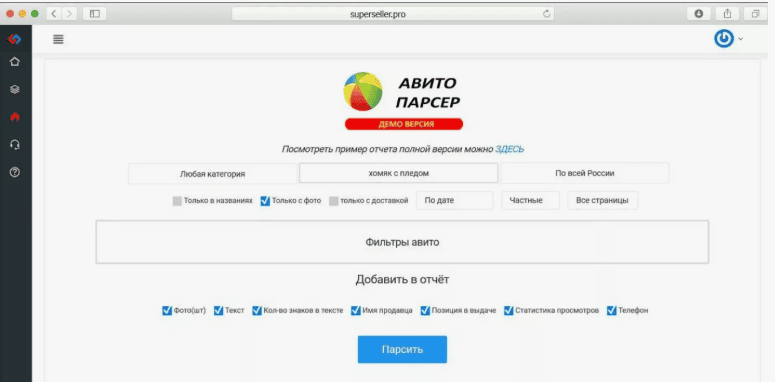Expand the Фильтры авито panel
The image size is (778, 382).
(x=402, y=242)
